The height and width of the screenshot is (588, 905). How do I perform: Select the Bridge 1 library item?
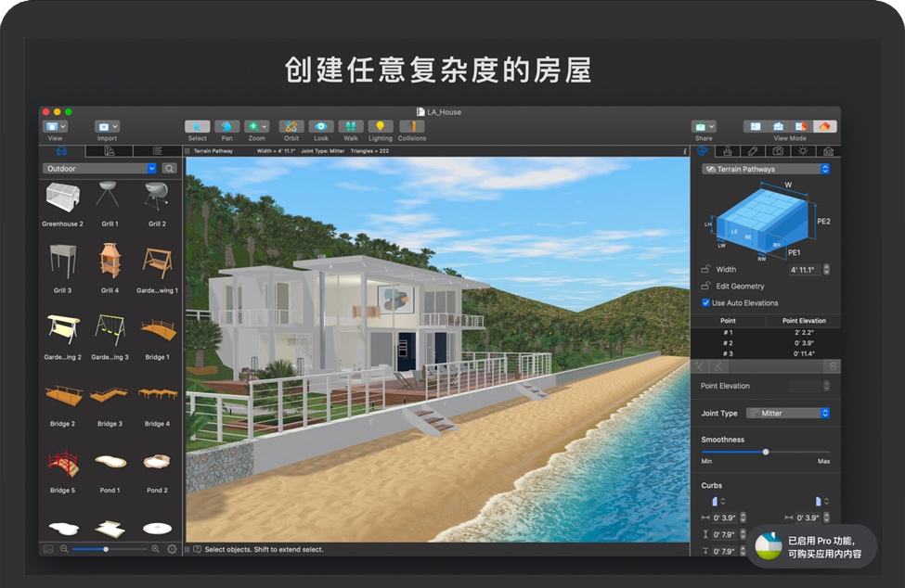(157, 338)
